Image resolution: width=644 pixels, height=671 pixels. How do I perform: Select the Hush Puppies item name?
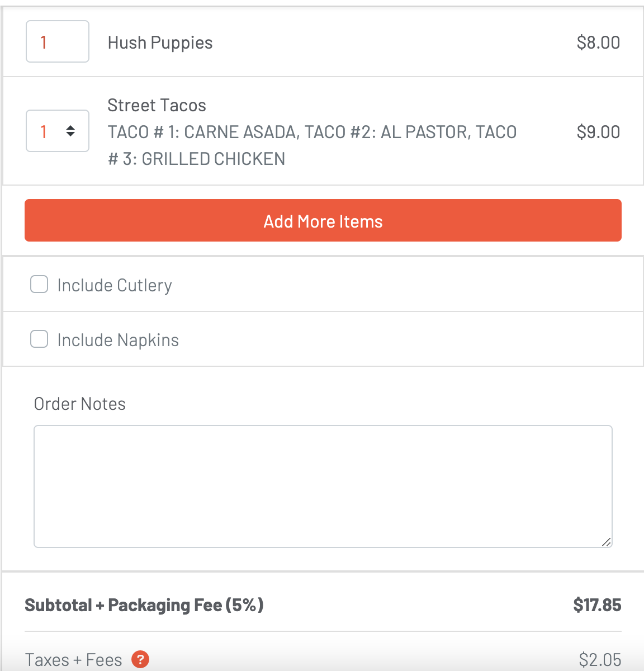160,42
